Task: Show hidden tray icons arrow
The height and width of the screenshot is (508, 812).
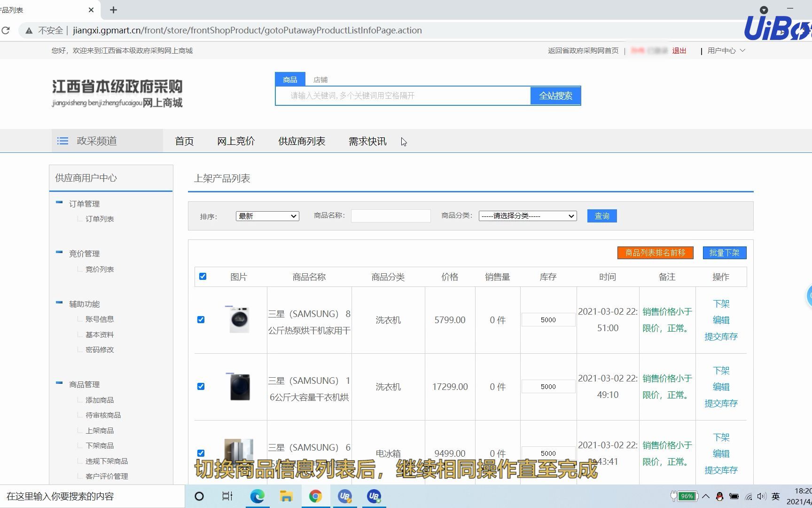Action: 706,496
